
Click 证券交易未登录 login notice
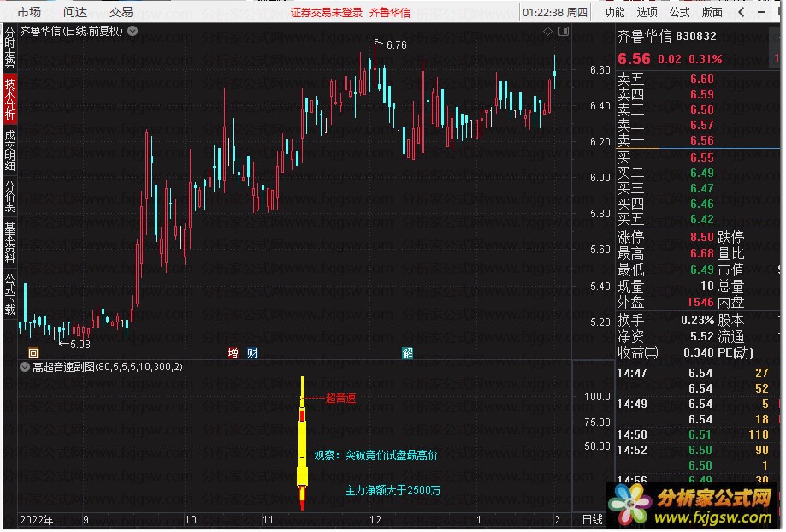click(x=327, y=13)
